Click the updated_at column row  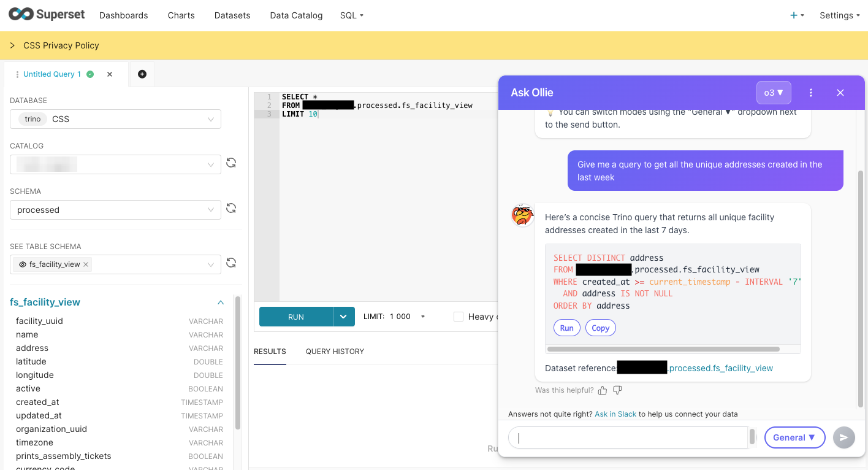[120, 415]
